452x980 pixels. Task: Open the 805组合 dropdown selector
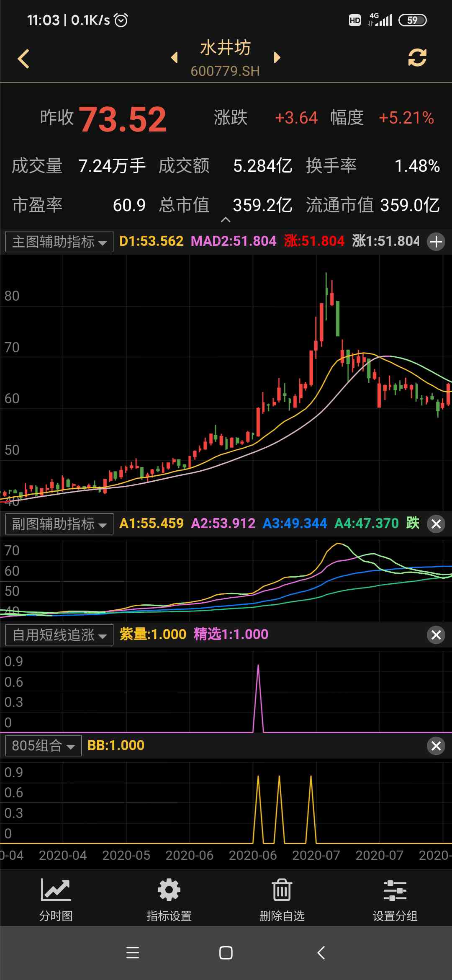(44, 746)
